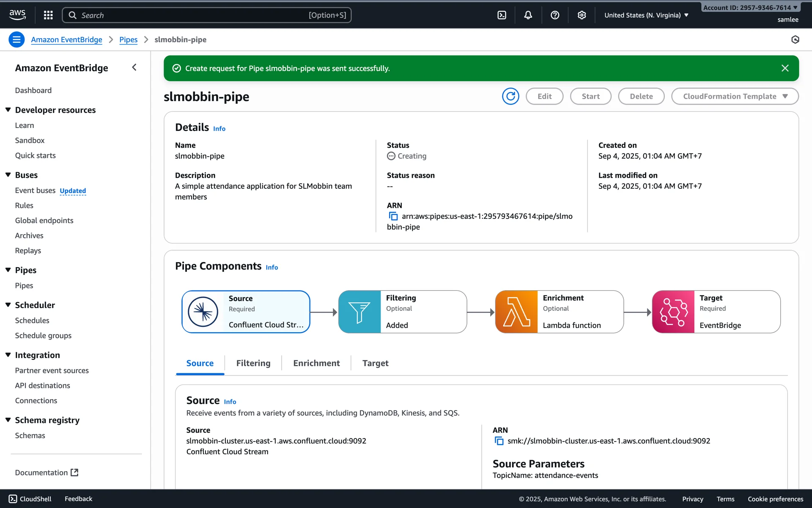Open the Pipes breadcrumb link

coord(128,39)
